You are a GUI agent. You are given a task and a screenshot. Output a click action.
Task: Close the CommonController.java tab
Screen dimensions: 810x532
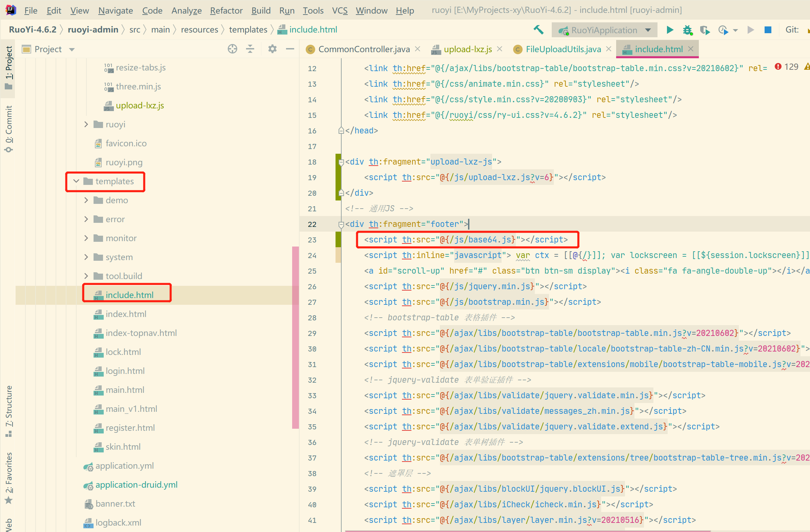418,49
